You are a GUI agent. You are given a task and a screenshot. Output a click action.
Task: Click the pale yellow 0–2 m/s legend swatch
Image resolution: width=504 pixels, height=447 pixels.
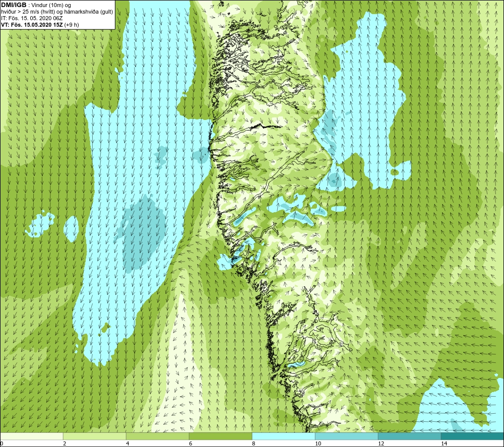click(31, 436)
